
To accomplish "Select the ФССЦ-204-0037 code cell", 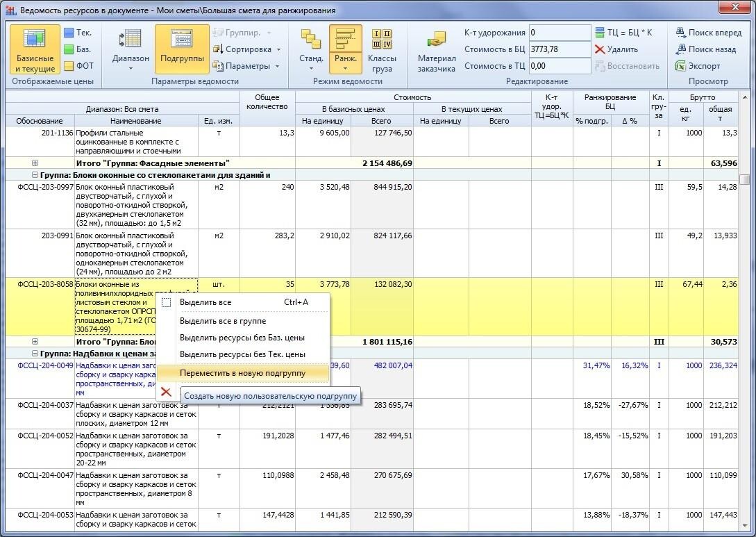I will (40, 414).
